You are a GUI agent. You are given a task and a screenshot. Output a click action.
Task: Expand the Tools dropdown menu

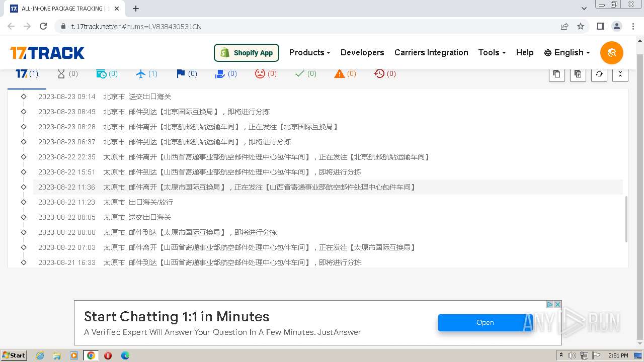492,52
